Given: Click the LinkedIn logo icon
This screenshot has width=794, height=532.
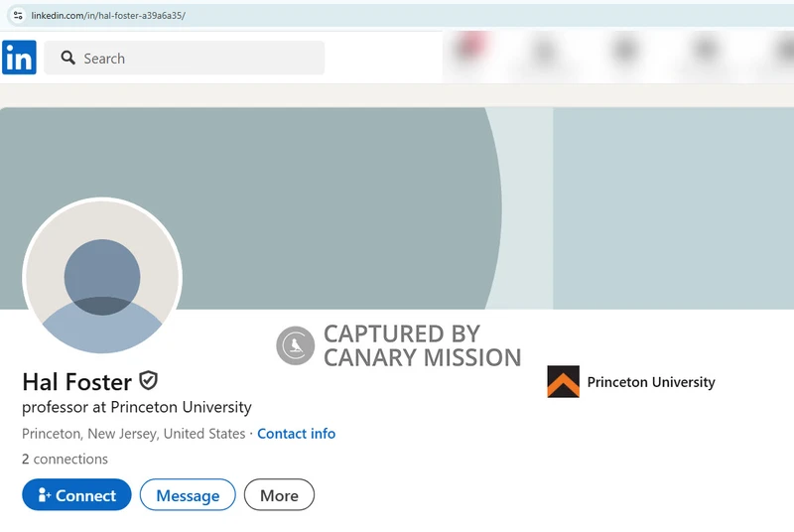Looking at the screenshot, I should [x=19, y=58].
